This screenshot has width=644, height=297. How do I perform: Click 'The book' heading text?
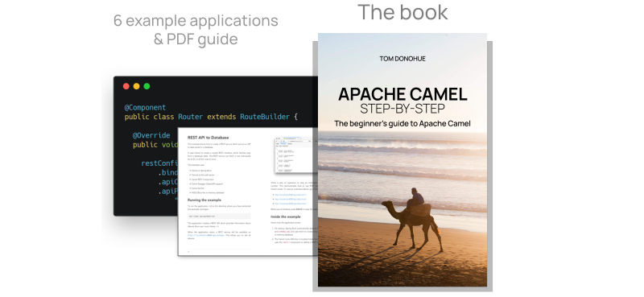pyautogui.click(x=402, y=12)
